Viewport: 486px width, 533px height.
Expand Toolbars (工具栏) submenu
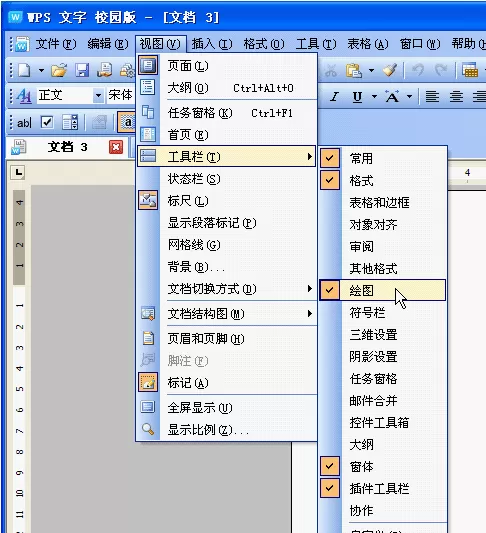pyautogui.click(x=227, y=156)
